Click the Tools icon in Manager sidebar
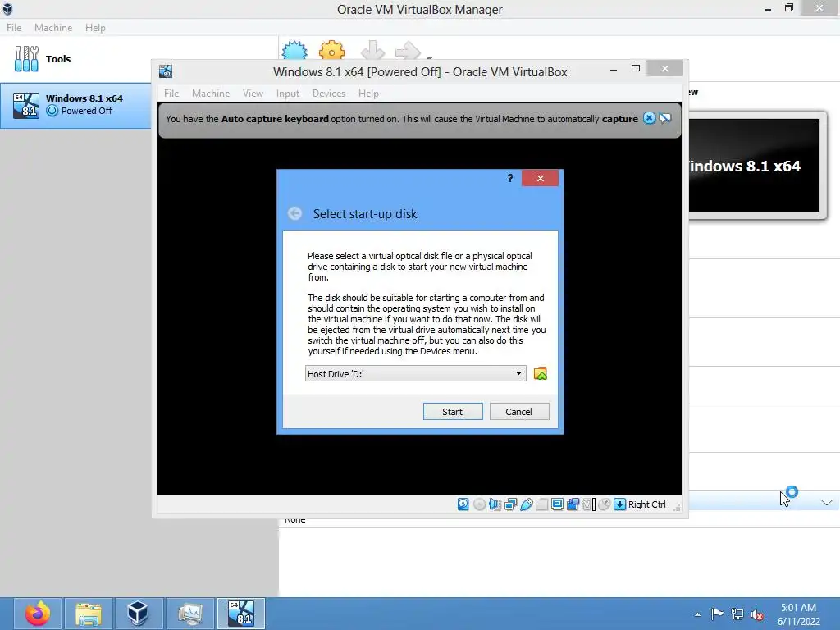Screen dimensions: 840x630 (x=26, y=58)
